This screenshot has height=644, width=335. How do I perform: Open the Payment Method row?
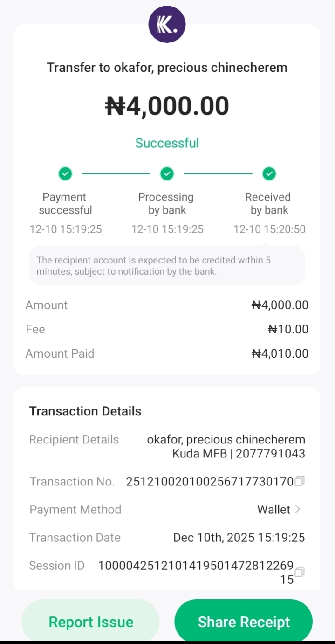coord(167,509)
